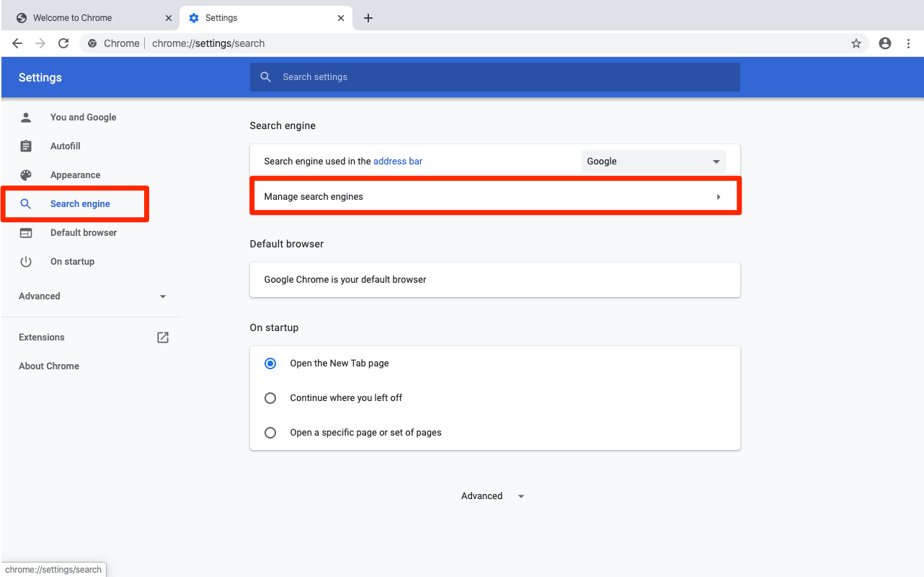Image resolution: width=924 pixels, height=577 pixels.
Task: Open the search engine dropdown showing Google
Action: 653,161
